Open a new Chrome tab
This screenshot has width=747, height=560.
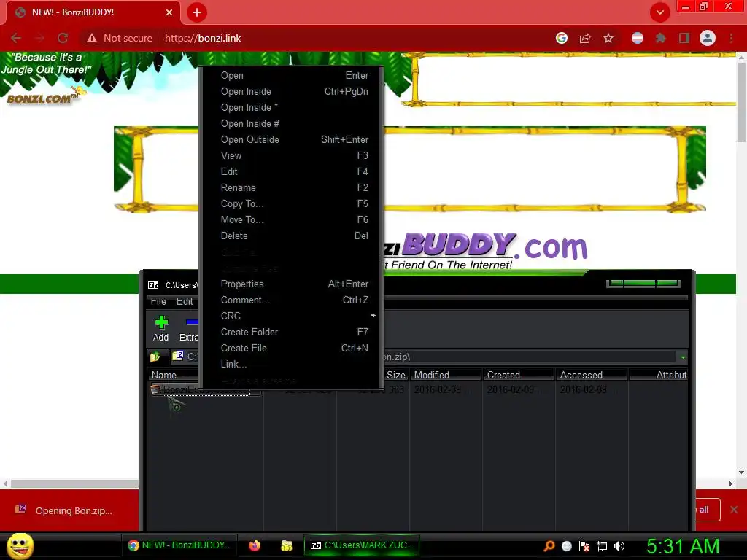(x=197, y=12)
